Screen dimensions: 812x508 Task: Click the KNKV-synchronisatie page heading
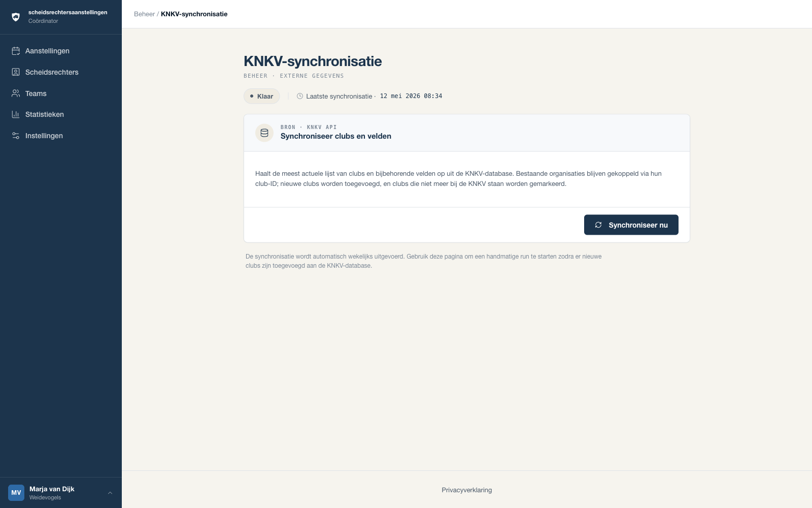[313, 61]
